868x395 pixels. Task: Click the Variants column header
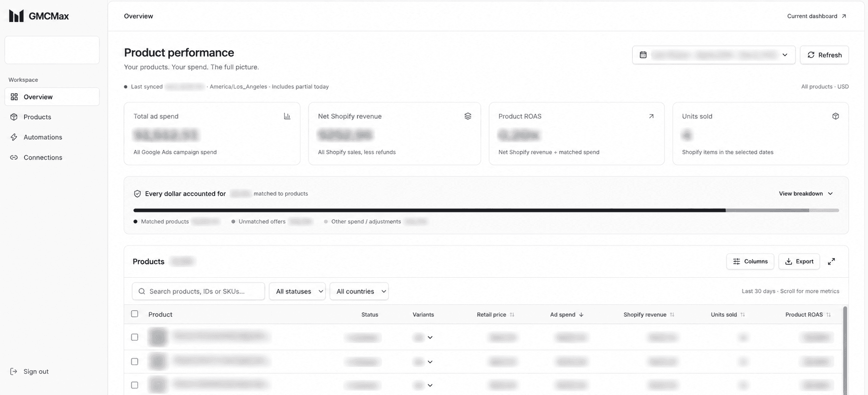tap(423, 314)
